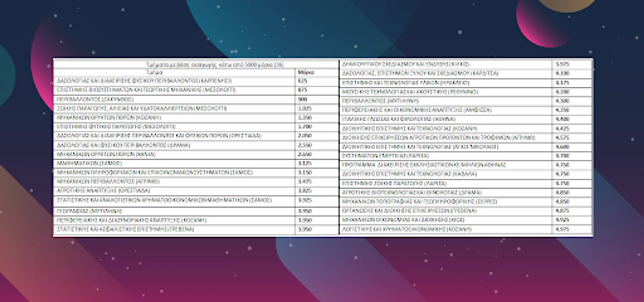Click ΠΕΡΙΦΕΡΕΙΑΚΗΣ ΚΑΙ ΔΙΑΣΥΝΟΡΙΑΚΗΣ ΑΝΑΠΤΥΞΗΣ (ΚΟΖΑΝΗ)
644x302 pixels.
click(131, 220)
